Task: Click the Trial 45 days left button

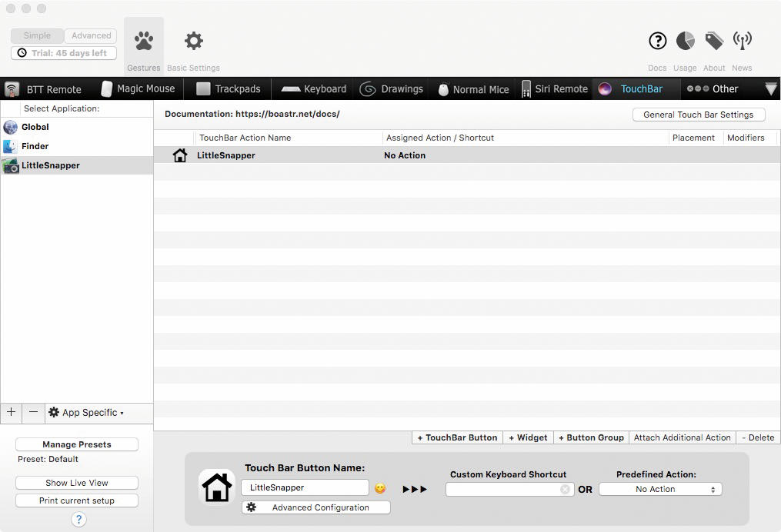Action: click(64, 53)
